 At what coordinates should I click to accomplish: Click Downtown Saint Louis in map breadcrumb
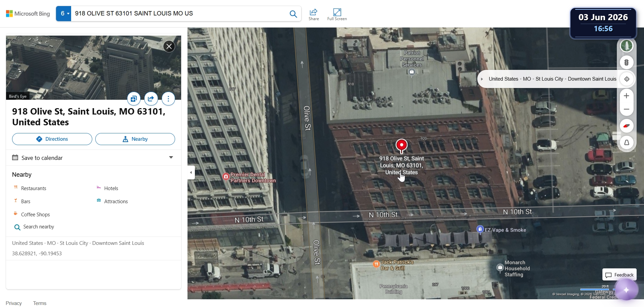592,79
